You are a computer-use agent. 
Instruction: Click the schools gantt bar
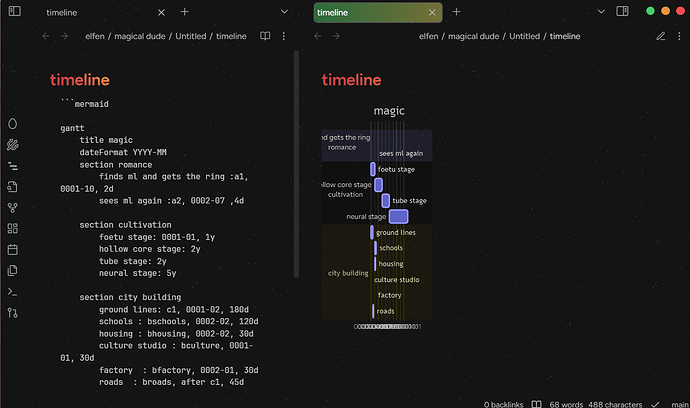coord(375,248)
